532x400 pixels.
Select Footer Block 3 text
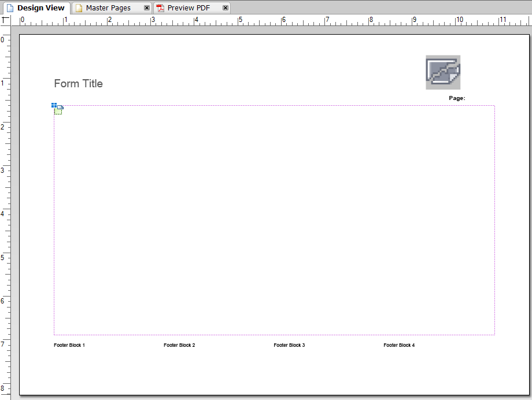(289, 345)
